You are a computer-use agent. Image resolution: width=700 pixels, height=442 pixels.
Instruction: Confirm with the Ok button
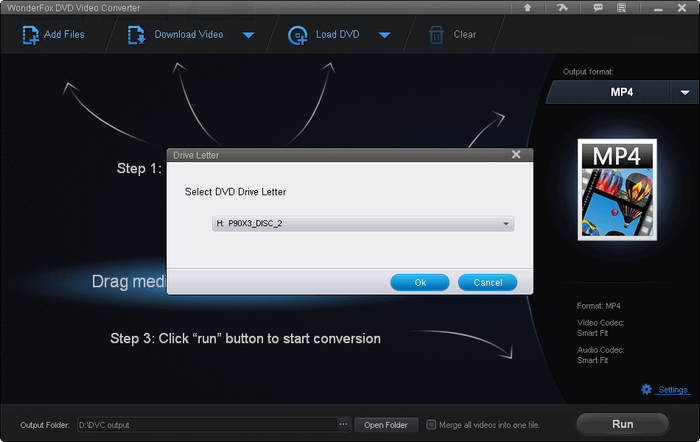click(420, 283)
